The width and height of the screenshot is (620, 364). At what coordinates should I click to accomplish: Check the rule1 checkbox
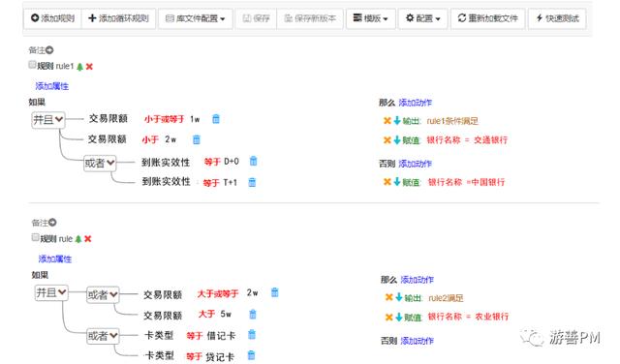pyautogui.click(x=32, y=65)
